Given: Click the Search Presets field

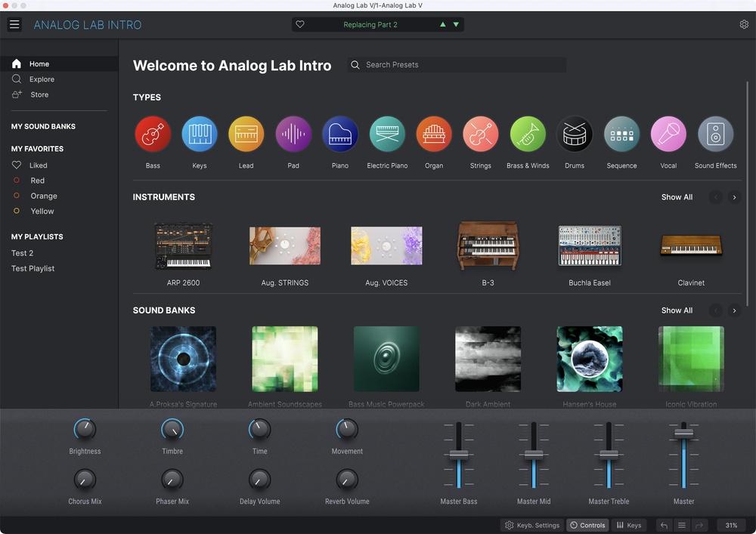Looking at the screenshot, I should (457, 65).
